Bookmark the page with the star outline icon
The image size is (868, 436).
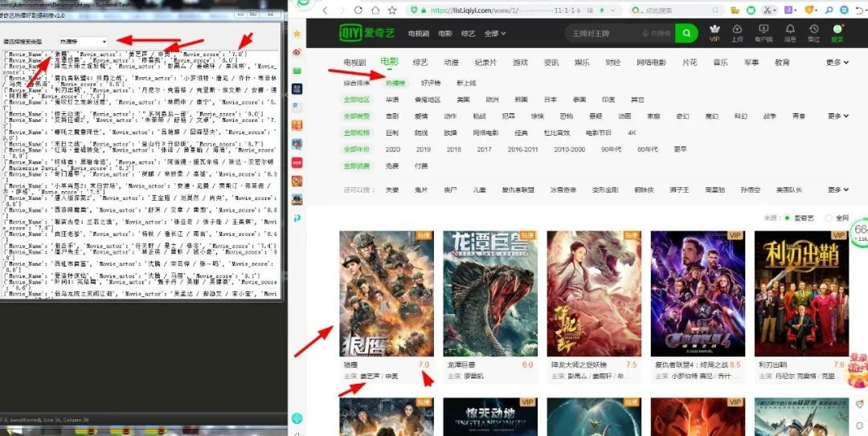pos(392,10)
